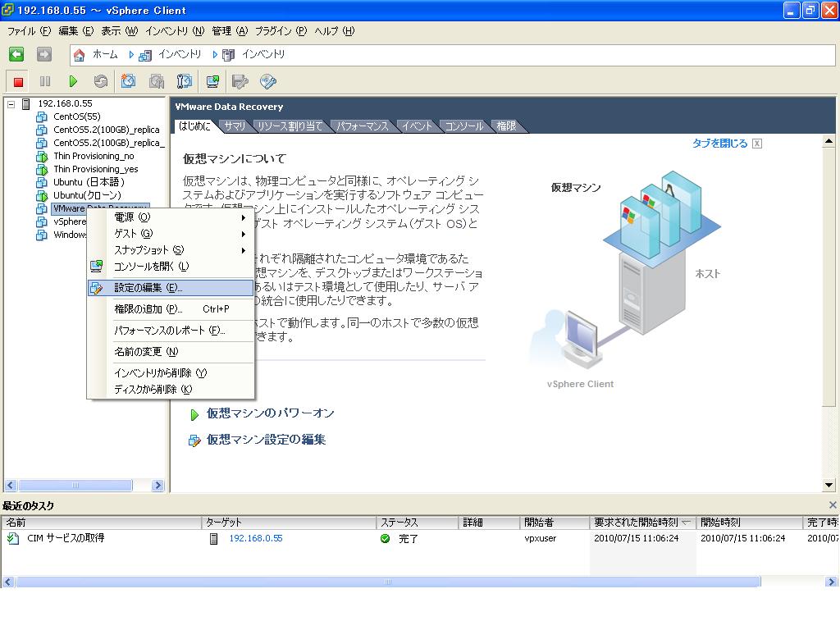Switch to the リソース割り当て tab
The height and width of the screenshot is (630, 840).
tap(290, 126)
